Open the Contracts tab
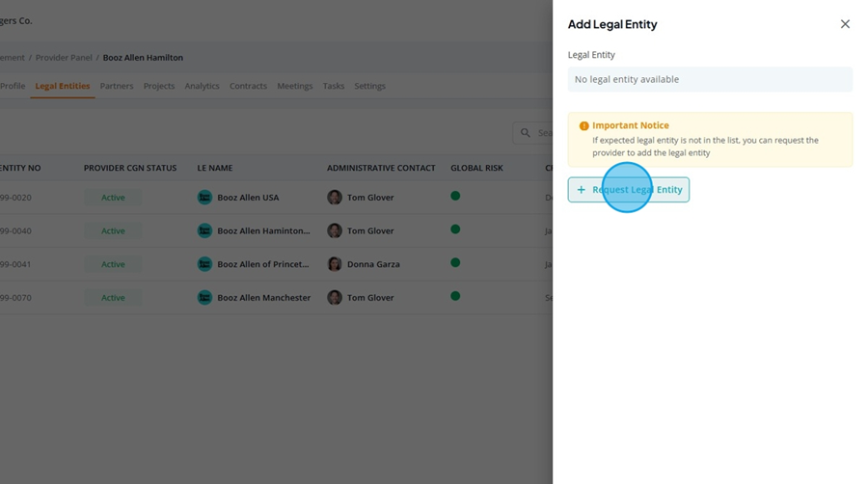 [248, 86]
